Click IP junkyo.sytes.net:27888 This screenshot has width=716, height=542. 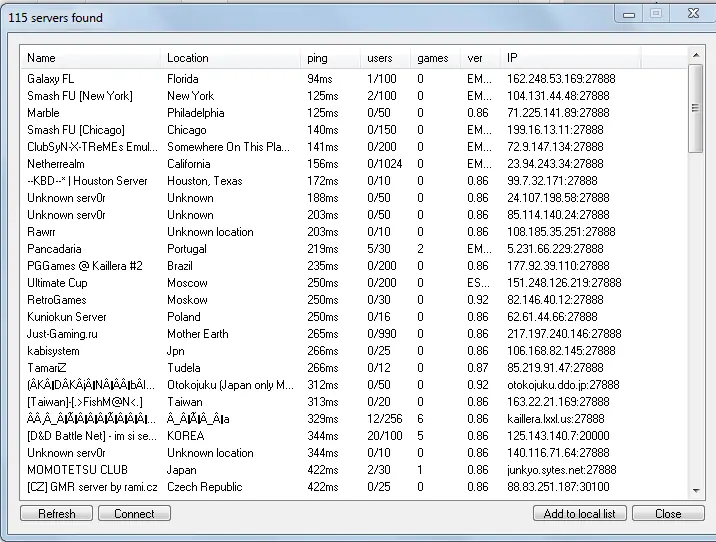562,470
